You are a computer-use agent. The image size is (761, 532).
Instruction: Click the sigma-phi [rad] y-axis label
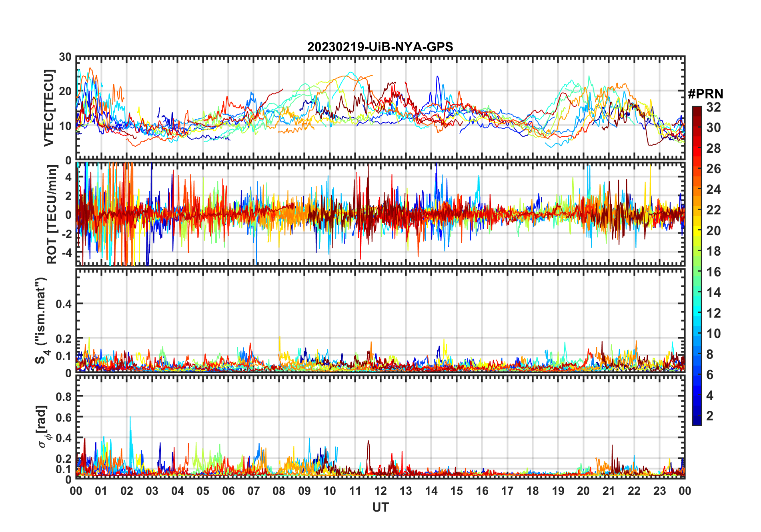pos(43,427)
